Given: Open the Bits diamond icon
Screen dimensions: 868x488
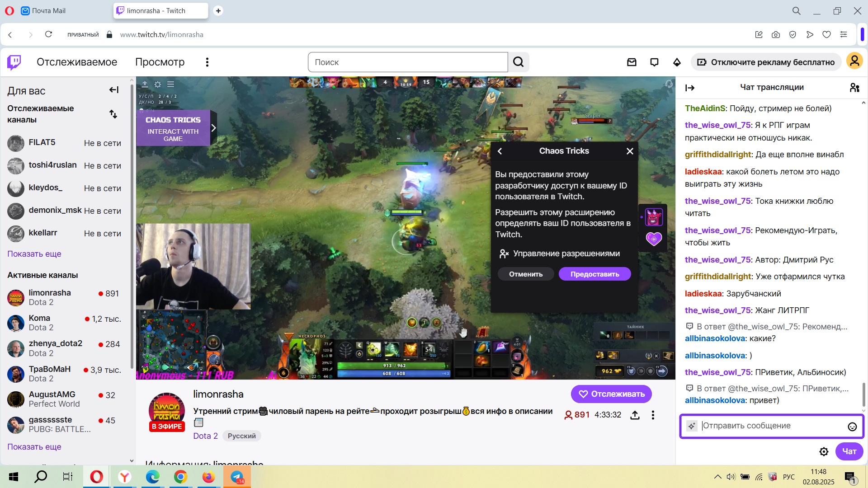Looking at the screenshot, I should click(677, 62).
